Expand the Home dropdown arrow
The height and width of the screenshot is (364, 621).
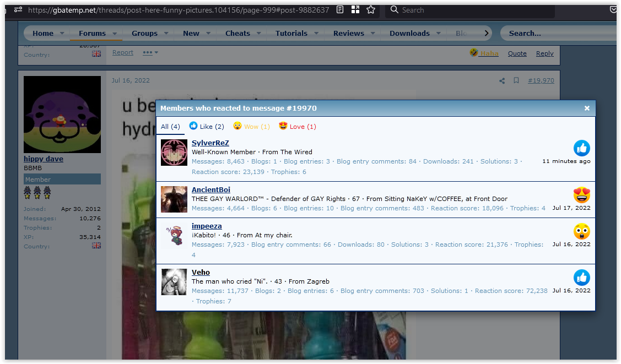coord(62,34)
